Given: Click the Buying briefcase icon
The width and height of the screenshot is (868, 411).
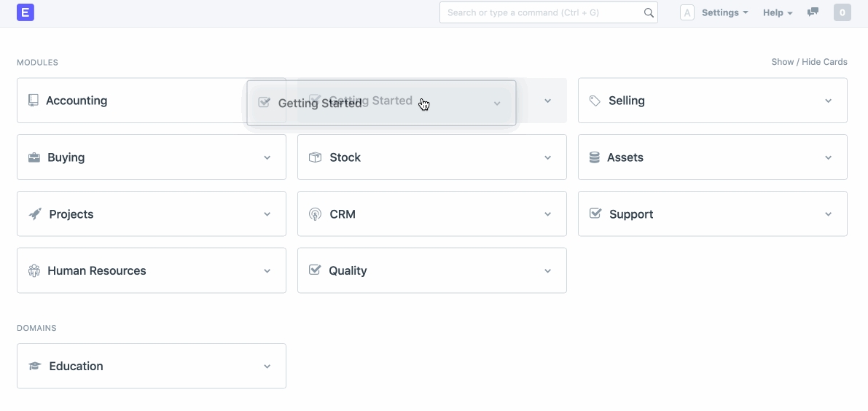Looking at the screenshot, I should tap(34, 157).
